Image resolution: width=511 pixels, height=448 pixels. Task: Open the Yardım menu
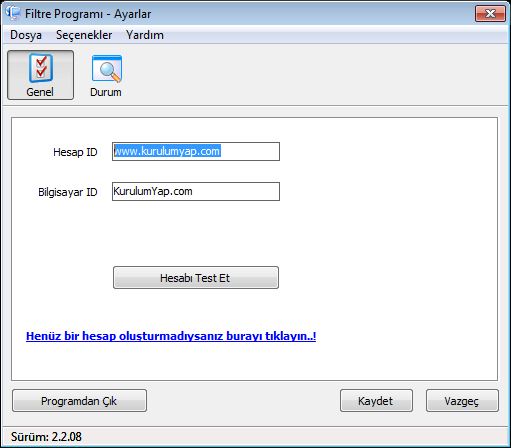145,35
